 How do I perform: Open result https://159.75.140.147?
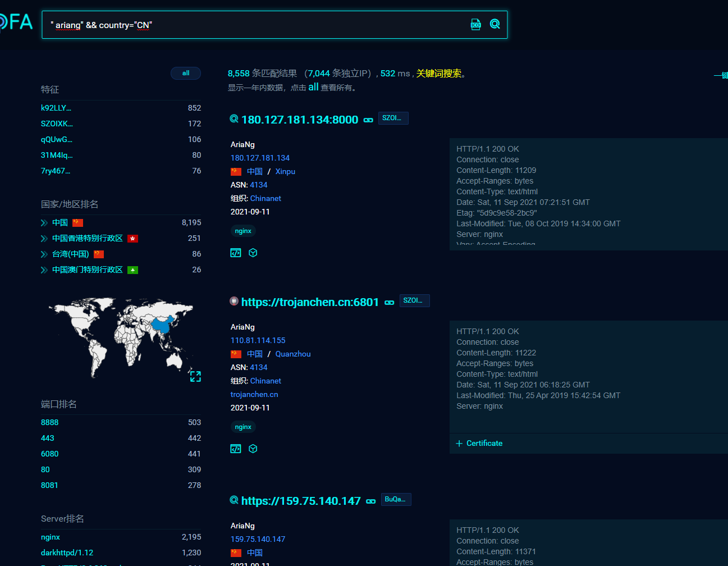[x=301, y=501]
